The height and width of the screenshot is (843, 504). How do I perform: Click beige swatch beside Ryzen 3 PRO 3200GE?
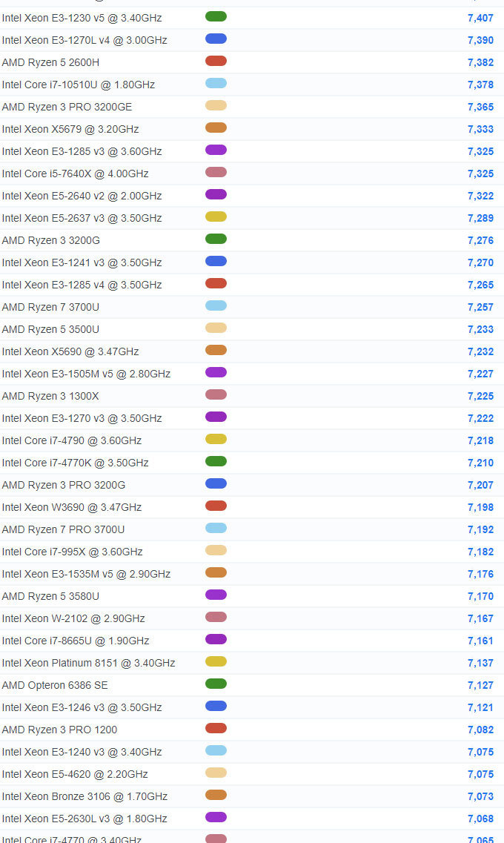tap(216, 105)
